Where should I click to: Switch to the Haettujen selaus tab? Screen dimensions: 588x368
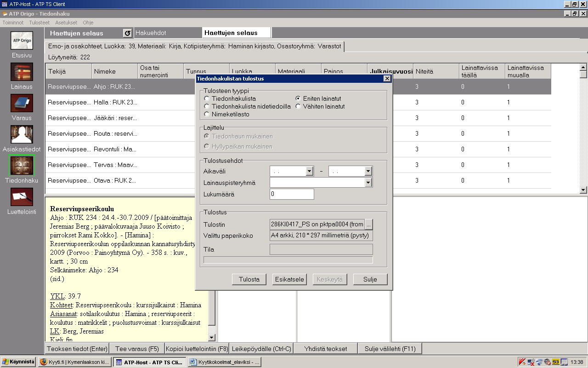237,33
